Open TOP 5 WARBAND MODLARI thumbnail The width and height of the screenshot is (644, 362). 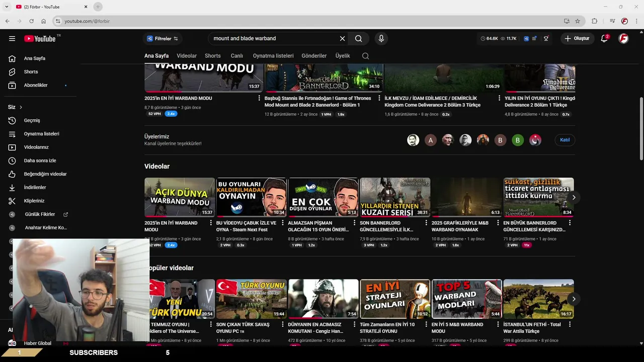click(467, 299)
